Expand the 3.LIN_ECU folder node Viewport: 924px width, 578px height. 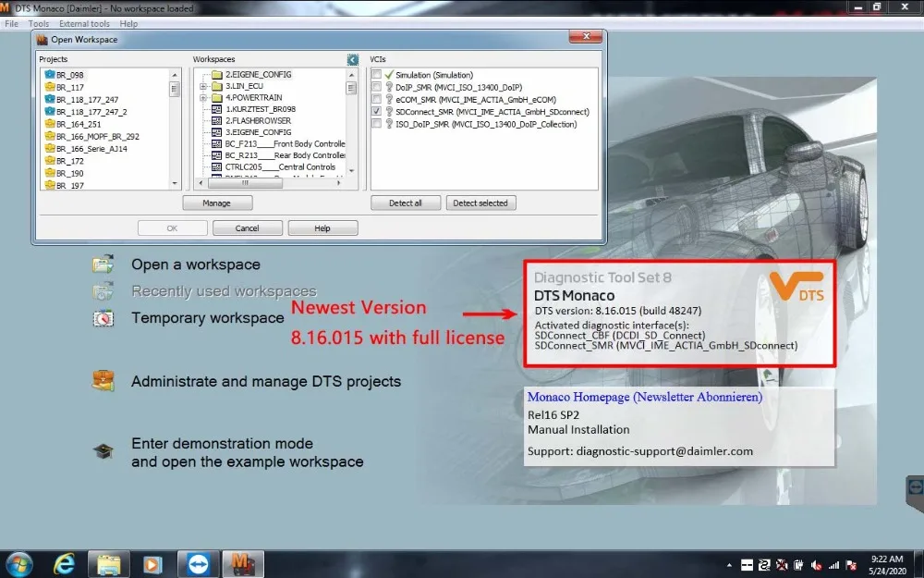point(203,86)
